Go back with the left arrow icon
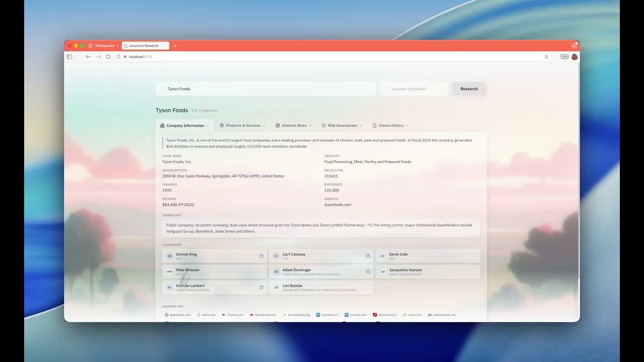644x362 pixels. 89,57
